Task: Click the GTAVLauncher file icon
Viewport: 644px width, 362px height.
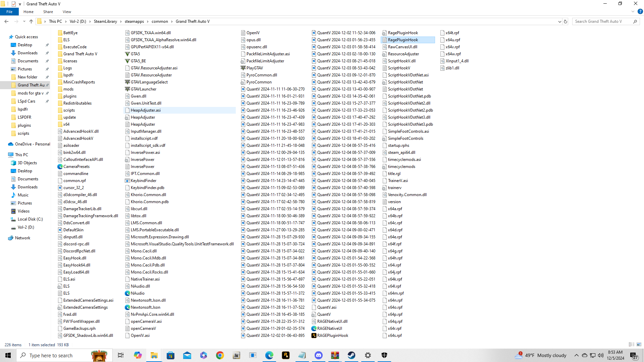Action: tap(127, 89)
